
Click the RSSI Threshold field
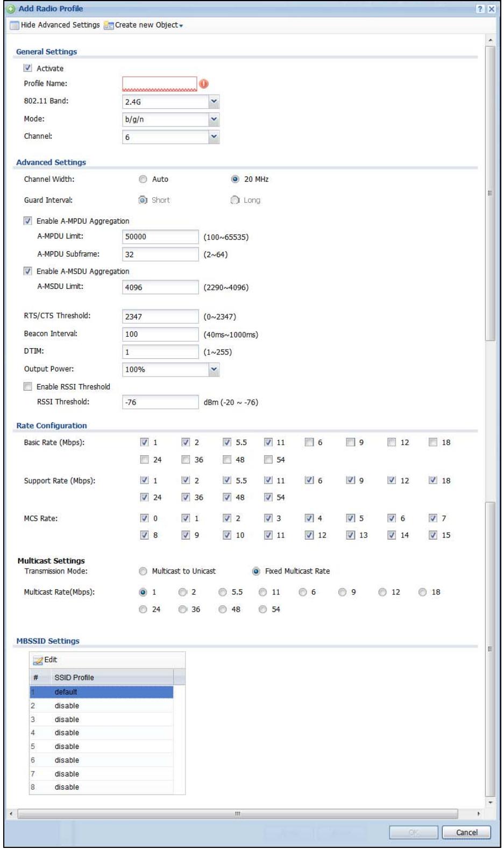tap(160, 402)
